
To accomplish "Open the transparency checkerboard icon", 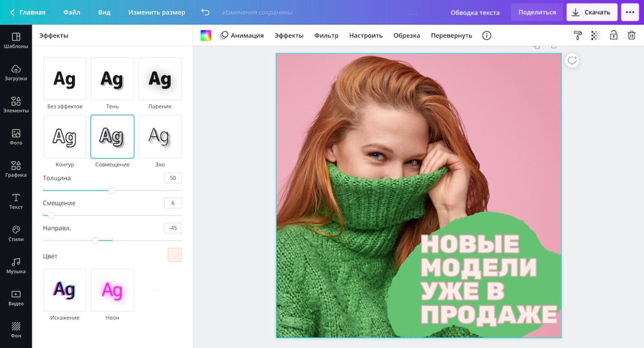I will click(595, 35).
